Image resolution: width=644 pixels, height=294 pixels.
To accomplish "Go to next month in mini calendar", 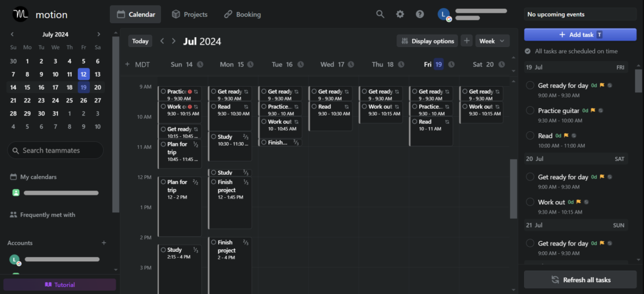I will (99, 35).
